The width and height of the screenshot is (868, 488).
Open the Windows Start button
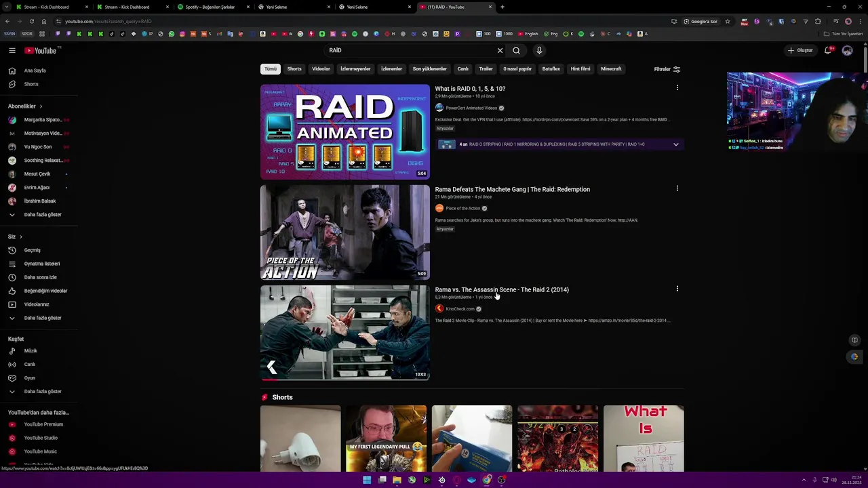[367, 480]
